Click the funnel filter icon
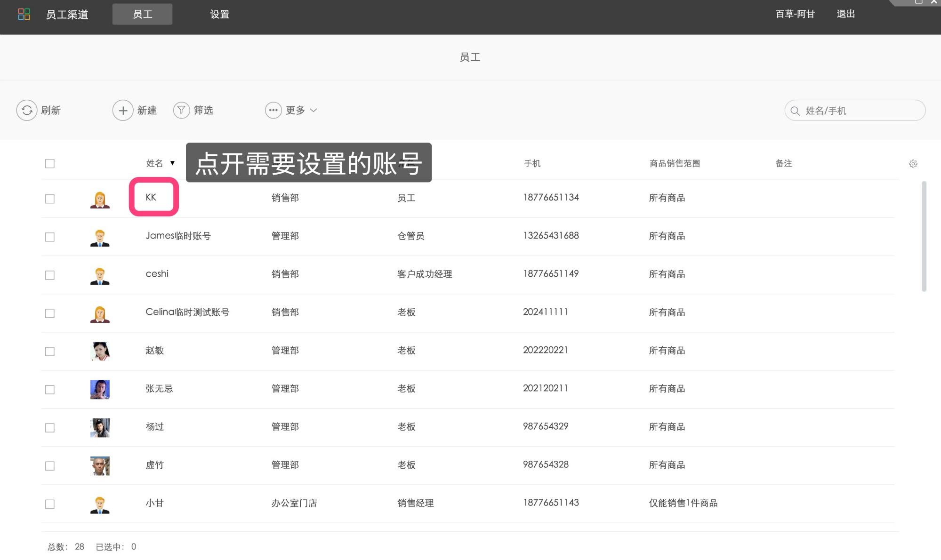Viewport: 941px width, 560px height. tap(181, 110)
